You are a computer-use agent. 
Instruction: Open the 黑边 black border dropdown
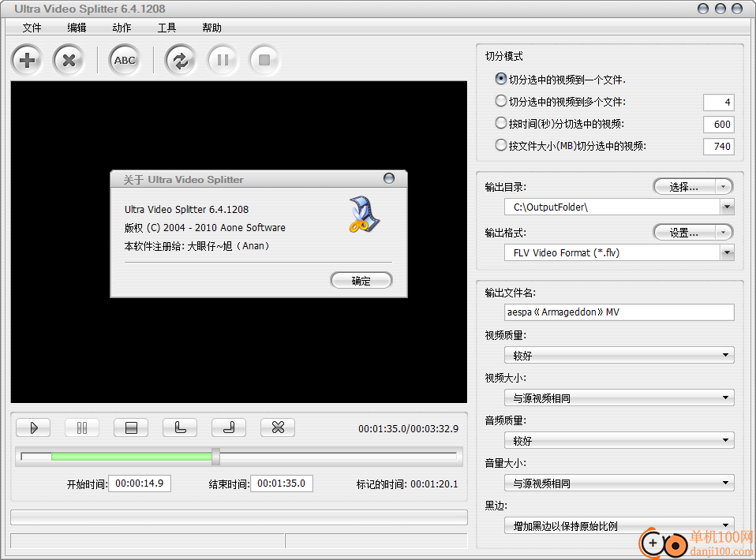[619, 525]
